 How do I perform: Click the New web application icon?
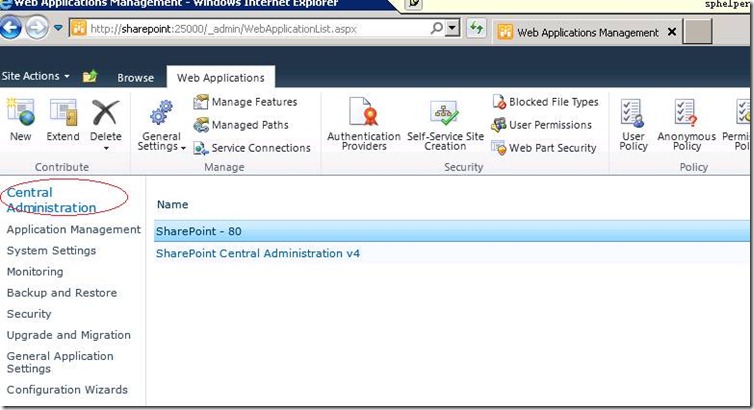pos(20,112)
